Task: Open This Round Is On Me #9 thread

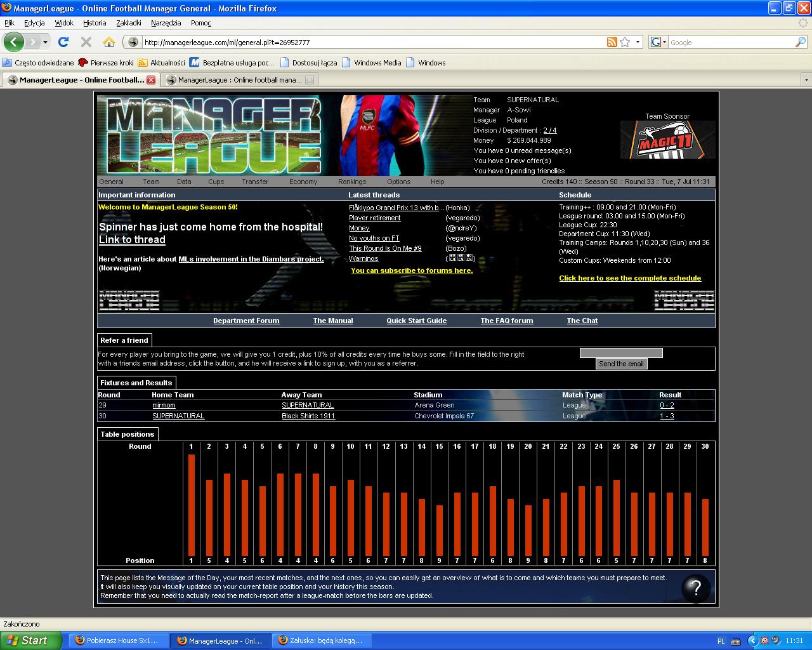Action: click(385, 248)
